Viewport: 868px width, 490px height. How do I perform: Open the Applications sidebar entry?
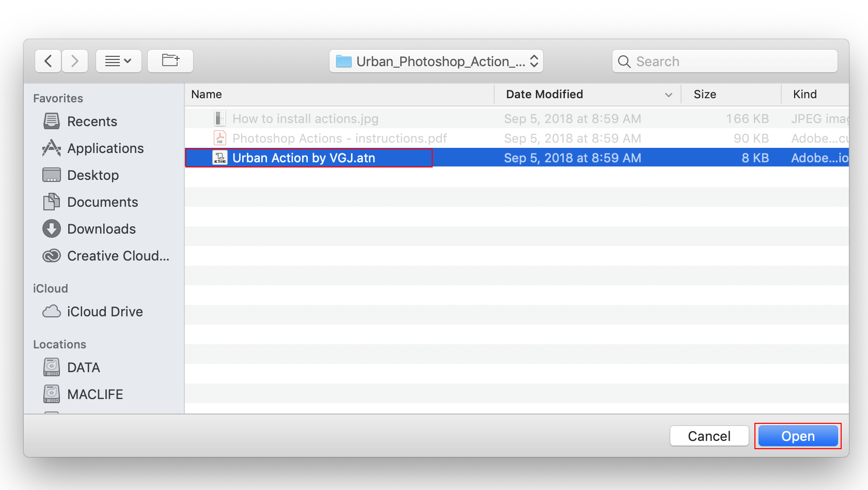(x=105, y=148)
